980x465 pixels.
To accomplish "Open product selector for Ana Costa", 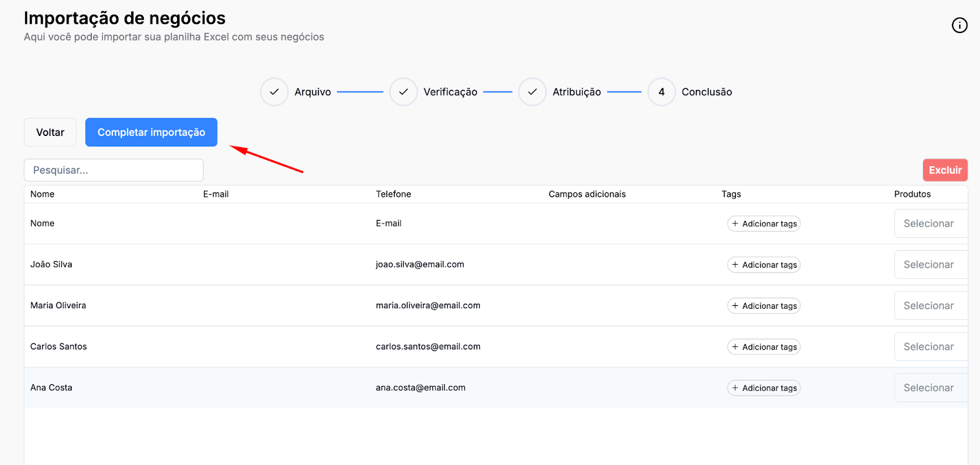I will (929, 388).
